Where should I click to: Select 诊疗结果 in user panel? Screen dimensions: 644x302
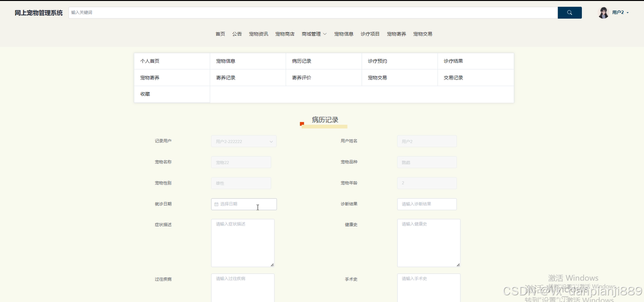click(x=476, y=61)
